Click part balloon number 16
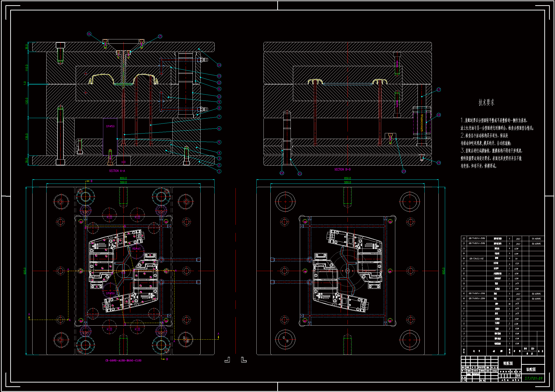This screenshot has height=392, width=555. pos(89,34)
